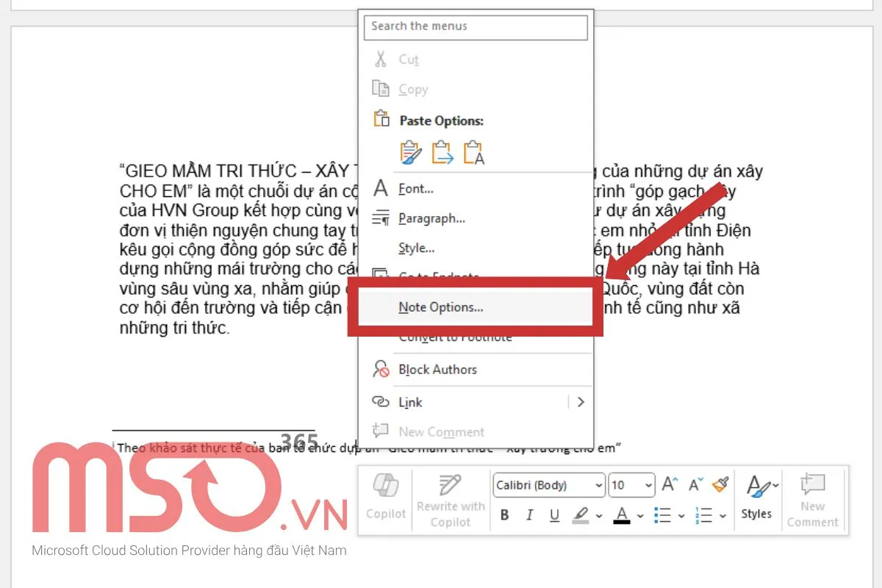
Task: Open the Font... dialog entry
Action: (416, 189)
